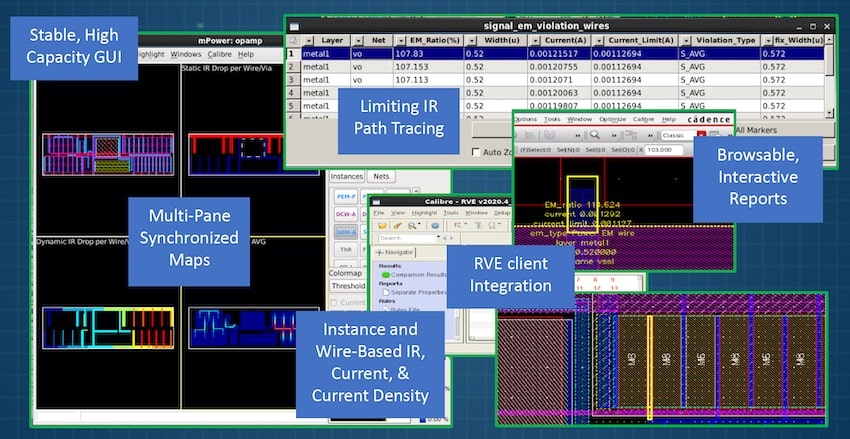Toggle the Auto Zoom checkbox
The image size is (850, 439).
(476, 152)
